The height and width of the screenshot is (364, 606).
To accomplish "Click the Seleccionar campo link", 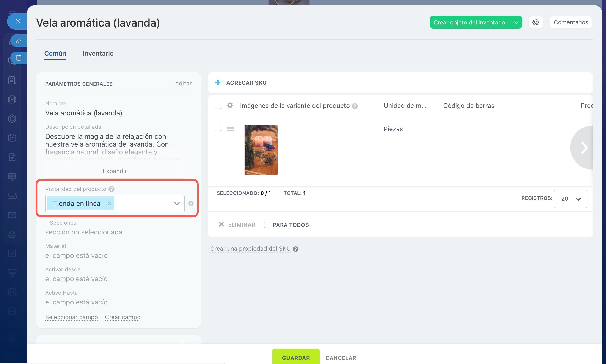I will [72, 317].
